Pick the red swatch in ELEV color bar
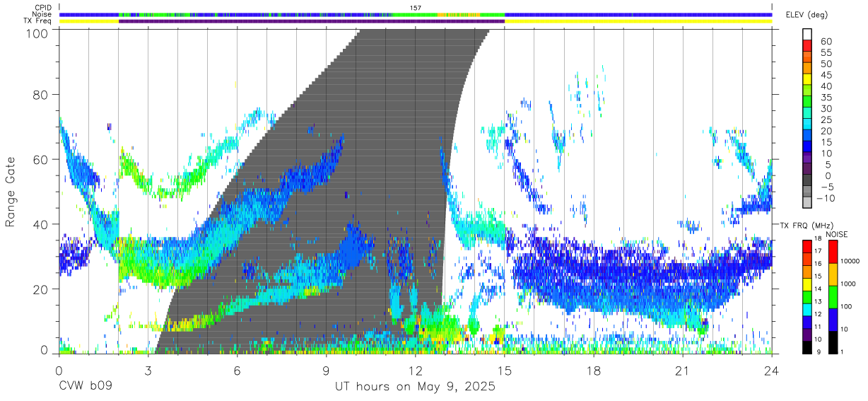 (x=808, y=45)
